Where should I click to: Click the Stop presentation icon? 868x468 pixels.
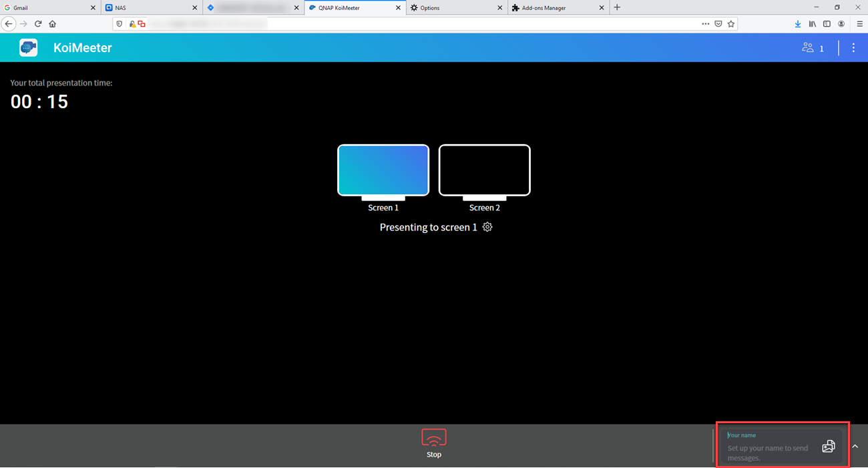point(433,438)
